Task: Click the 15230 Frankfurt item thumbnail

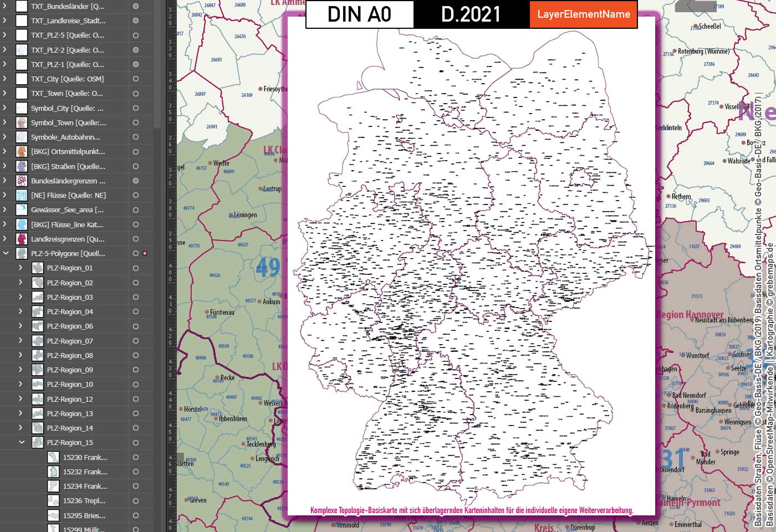Action: [x=53, y=457]
